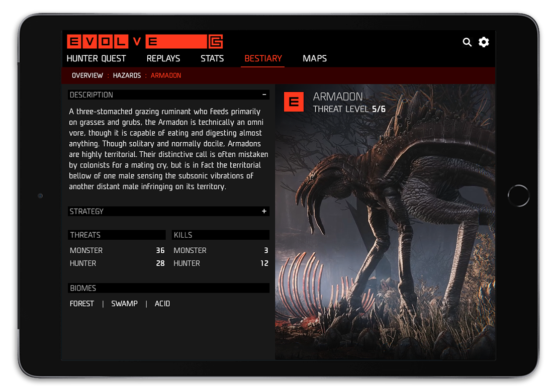
Task: Select the Bestiary tab
Action: [263, 59]
